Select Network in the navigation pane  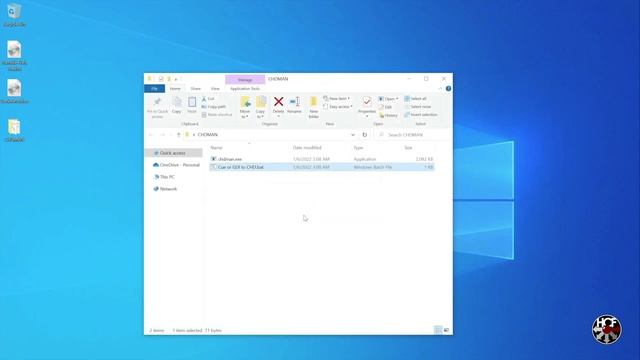click(x=165, y=189)
